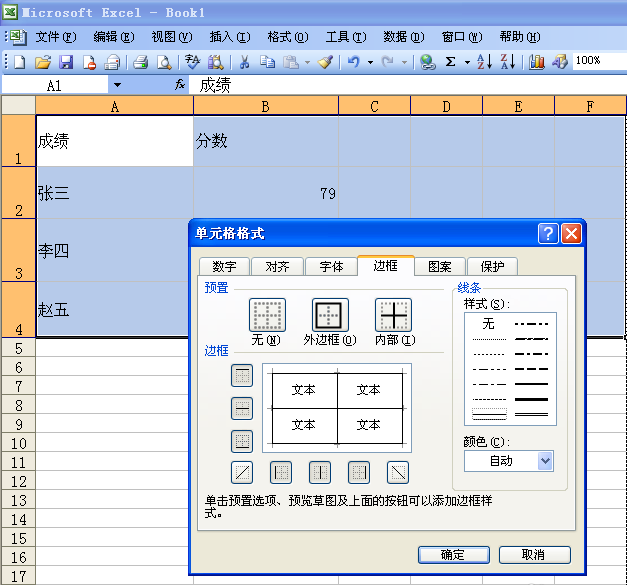Click the dialog help question mark button
The image size is (627, 585).
[548, 233]
